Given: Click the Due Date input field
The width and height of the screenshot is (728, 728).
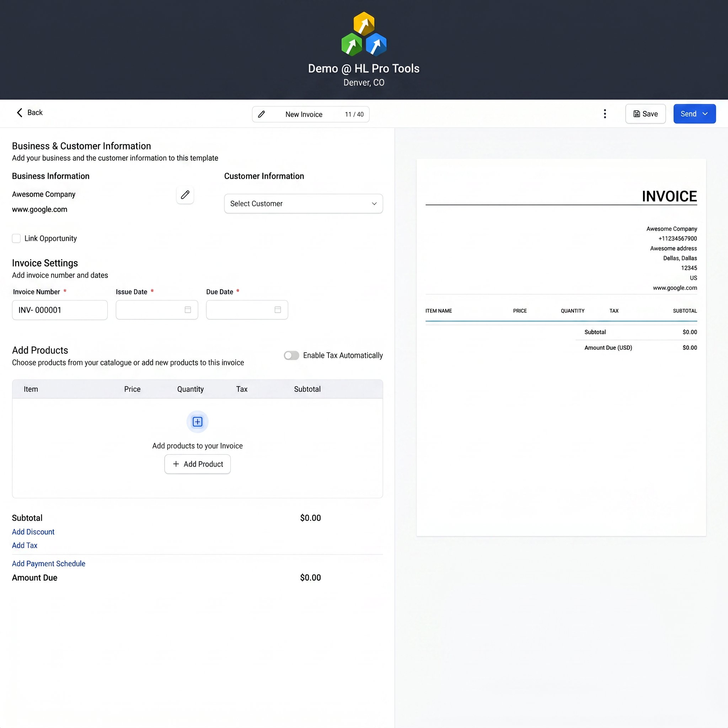Looking at the screenshot, I should [247, 310].
